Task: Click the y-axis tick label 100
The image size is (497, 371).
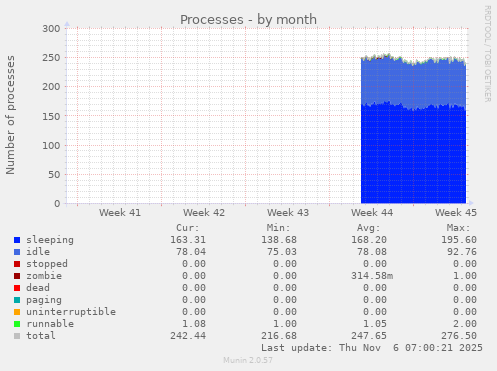Action: click(x=51, y=145)
